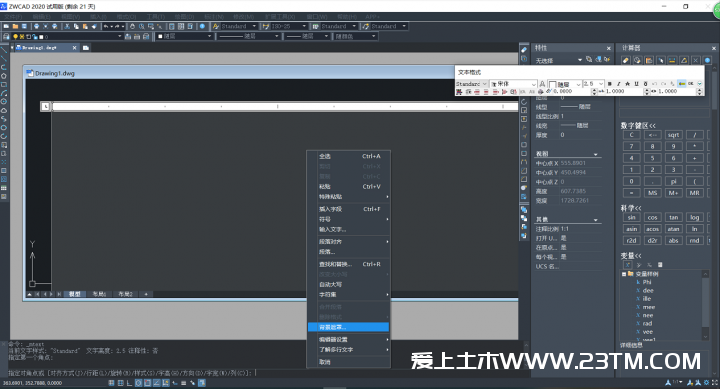Viewport: 720px width, 389px height.
Task: Collapse the 其他 section in properties panel
Action: coord(596,220)
